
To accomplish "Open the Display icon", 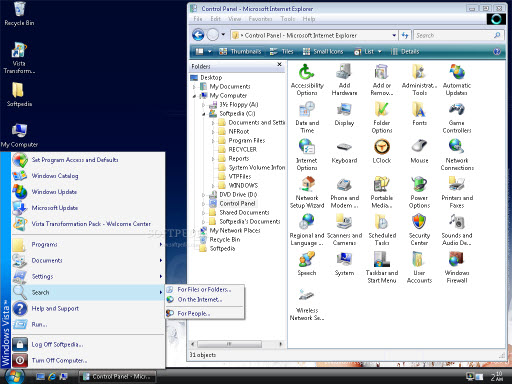I will coord(344,114).
